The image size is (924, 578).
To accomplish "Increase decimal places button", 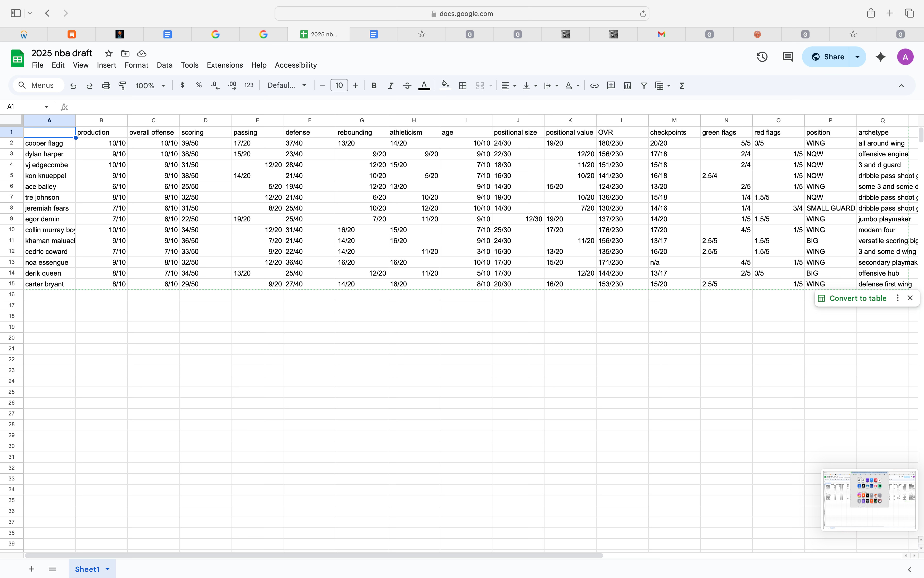I will (x=232, y=85).
